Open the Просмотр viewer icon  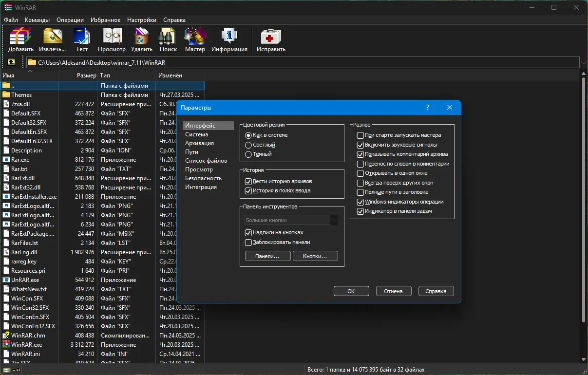coord(112,37)
